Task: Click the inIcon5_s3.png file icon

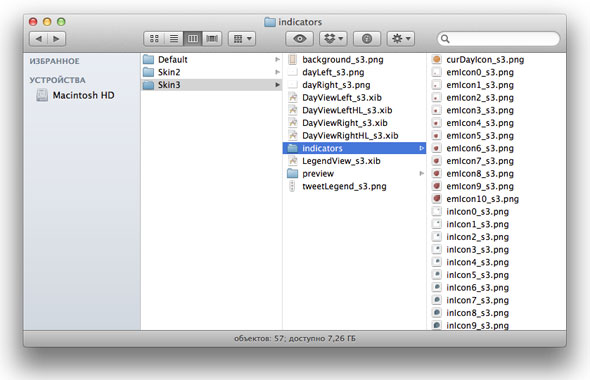Action: coord(436,275)
